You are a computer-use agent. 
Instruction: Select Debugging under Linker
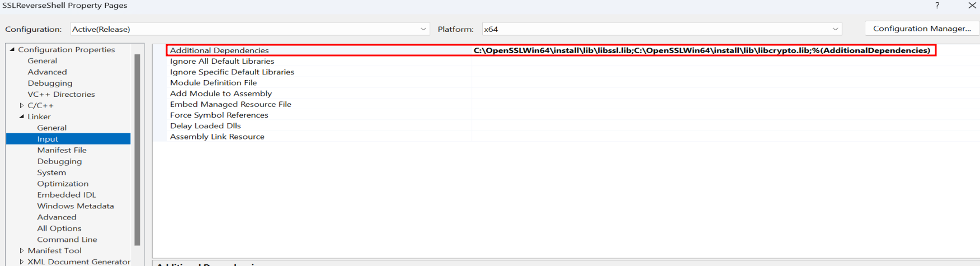(60, 161)
